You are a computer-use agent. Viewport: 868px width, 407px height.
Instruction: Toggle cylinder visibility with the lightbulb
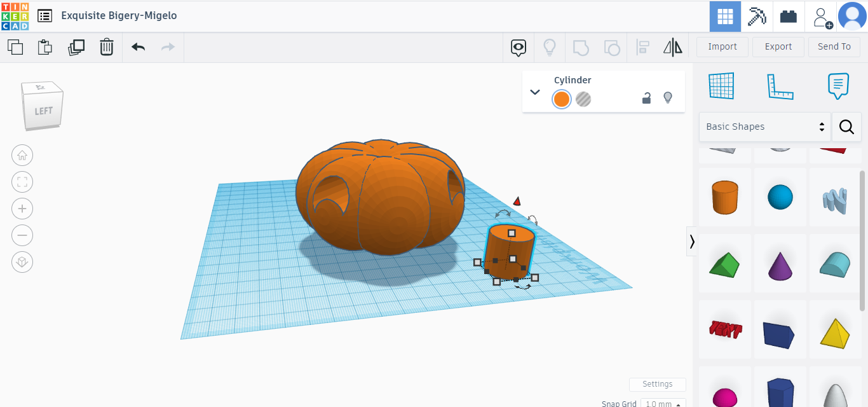[667, 98]
